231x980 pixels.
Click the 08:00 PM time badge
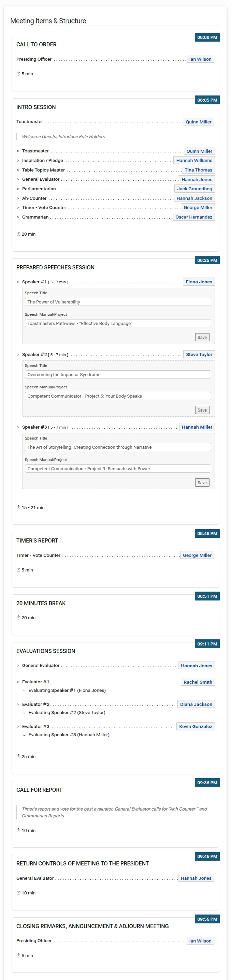point(207,37)
